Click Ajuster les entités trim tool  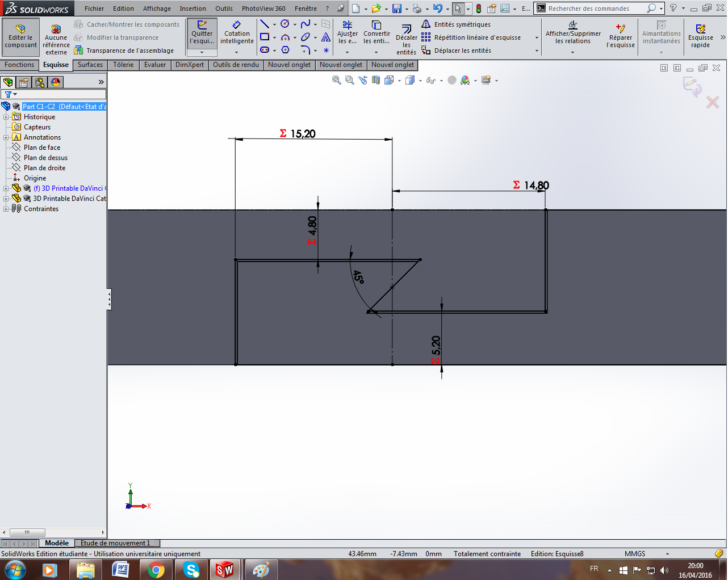click(x=347, y=33)
